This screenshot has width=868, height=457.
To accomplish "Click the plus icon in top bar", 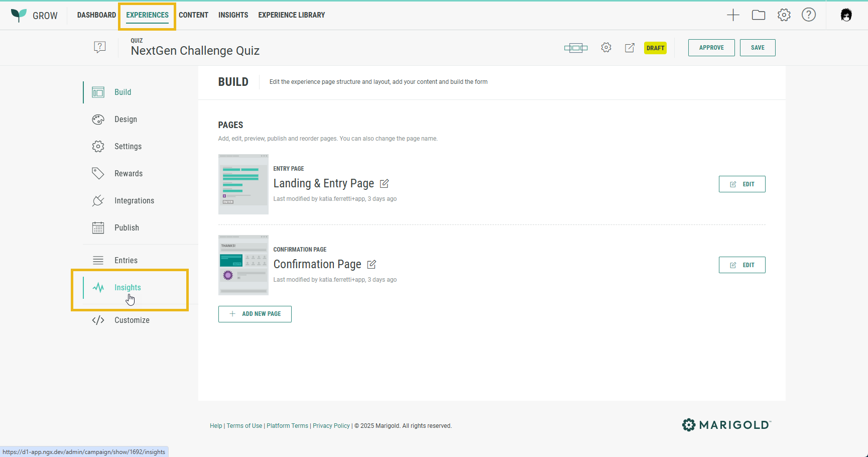I will (733, 15).
